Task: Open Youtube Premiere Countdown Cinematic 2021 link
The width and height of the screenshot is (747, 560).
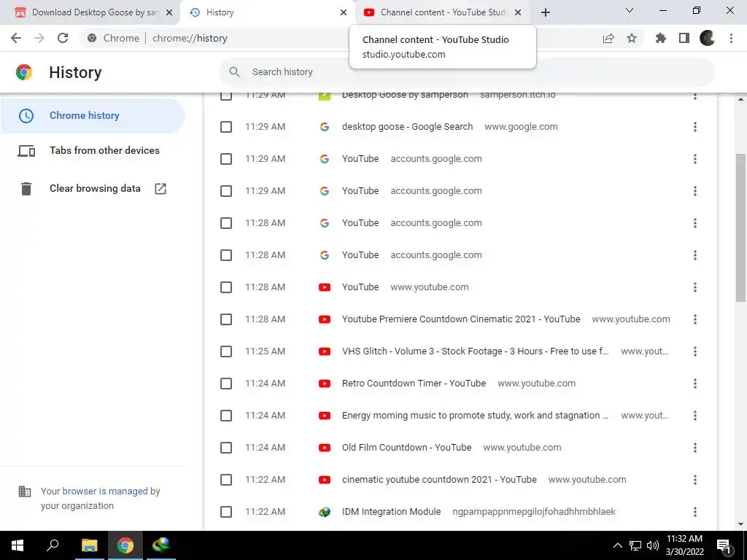Action: pyautogui.click(x=461, y=319)
